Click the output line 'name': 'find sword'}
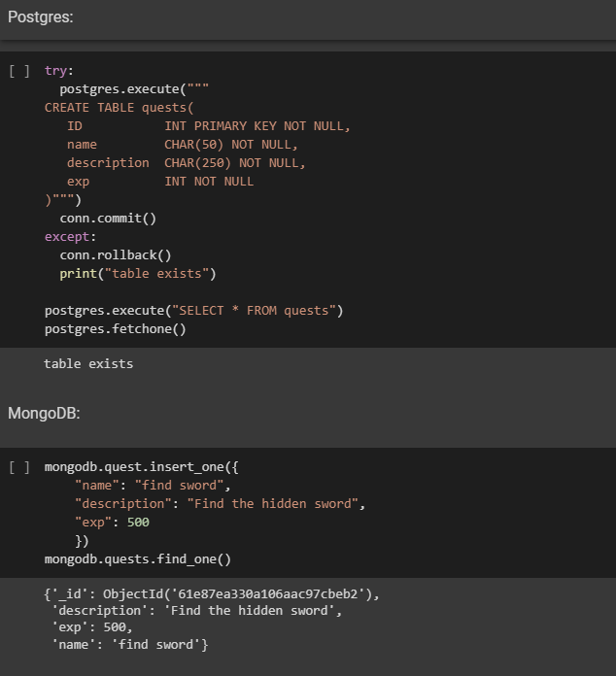Screen dimensions: 616x676 130,645
